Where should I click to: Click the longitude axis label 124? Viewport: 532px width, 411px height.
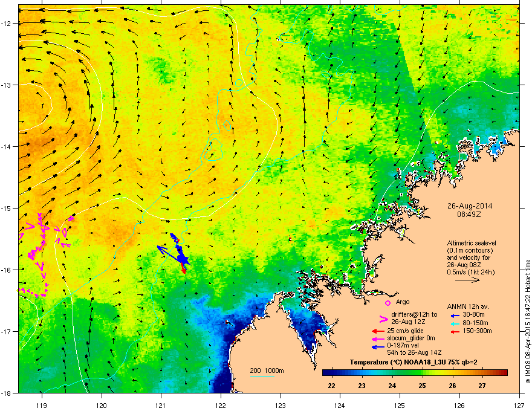tap(340, 405)
